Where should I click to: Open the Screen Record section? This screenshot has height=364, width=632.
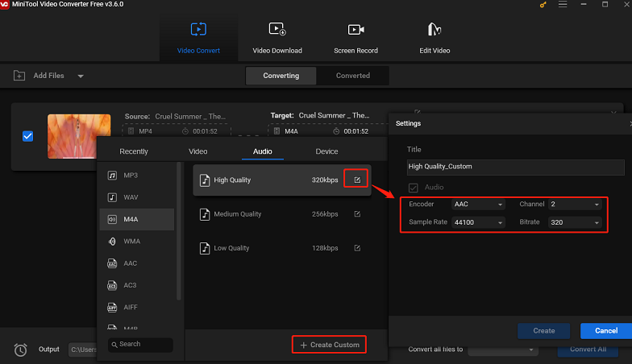pyautogui.click(x=356, y=39)
